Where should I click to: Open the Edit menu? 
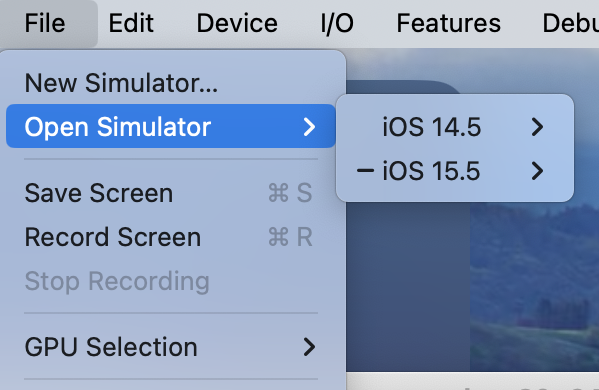click(x=131, y=23)
